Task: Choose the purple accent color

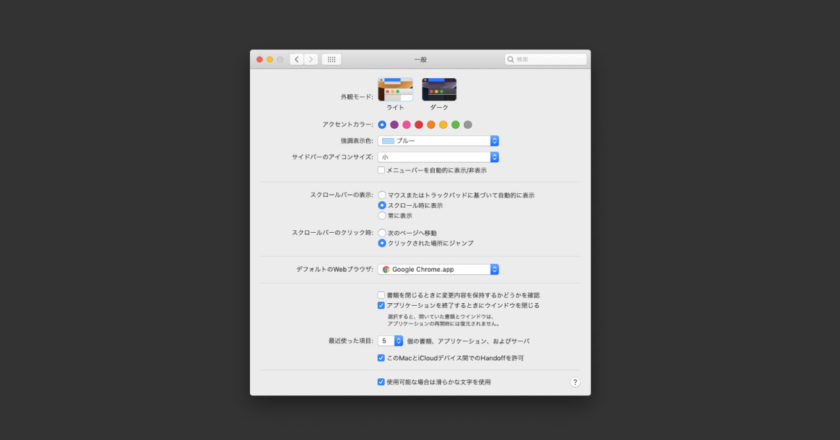Action: point(394,125)
